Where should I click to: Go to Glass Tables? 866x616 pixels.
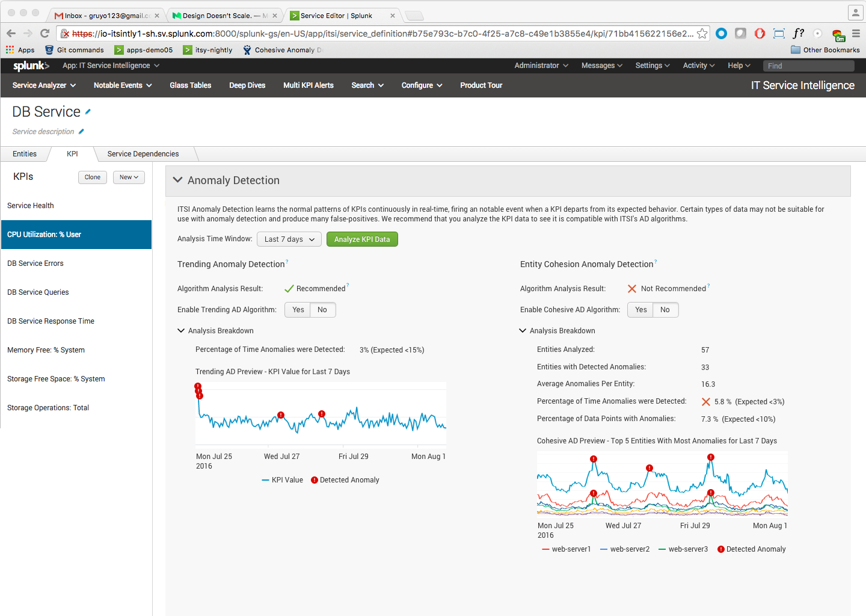tap(191, 85)
